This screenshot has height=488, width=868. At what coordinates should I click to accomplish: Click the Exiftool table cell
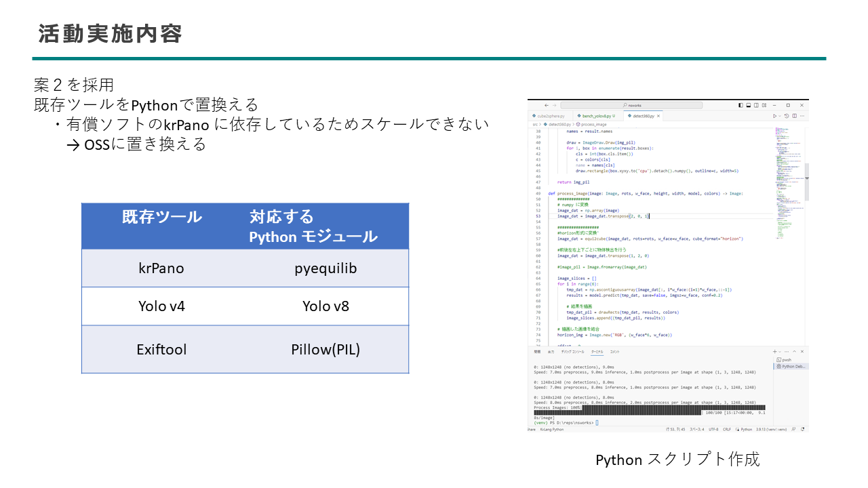[x=161, y=350]
